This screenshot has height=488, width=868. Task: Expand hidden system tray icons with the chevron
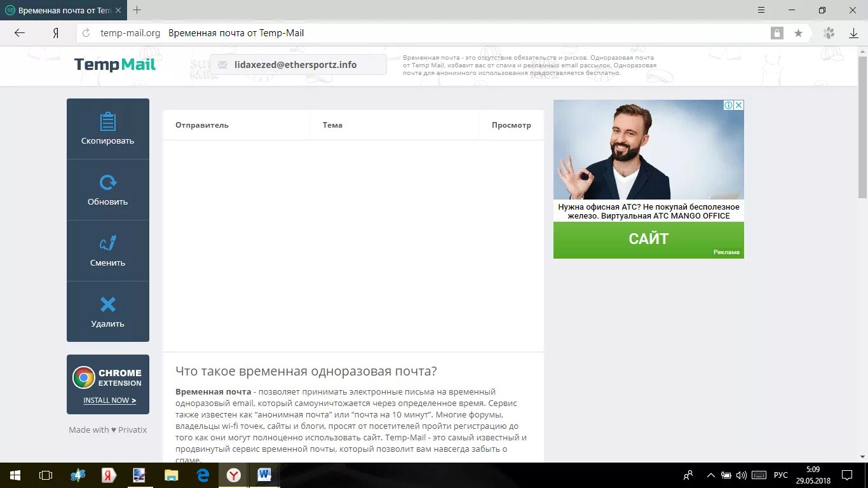pyautogui.click(x=710, y=475)
